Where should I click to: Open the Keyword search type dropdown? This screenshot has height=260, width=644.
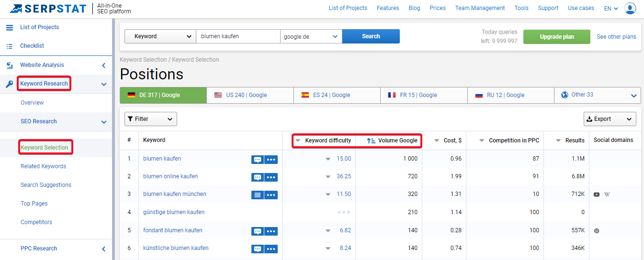pyautogui.click(x=160, y=36)
